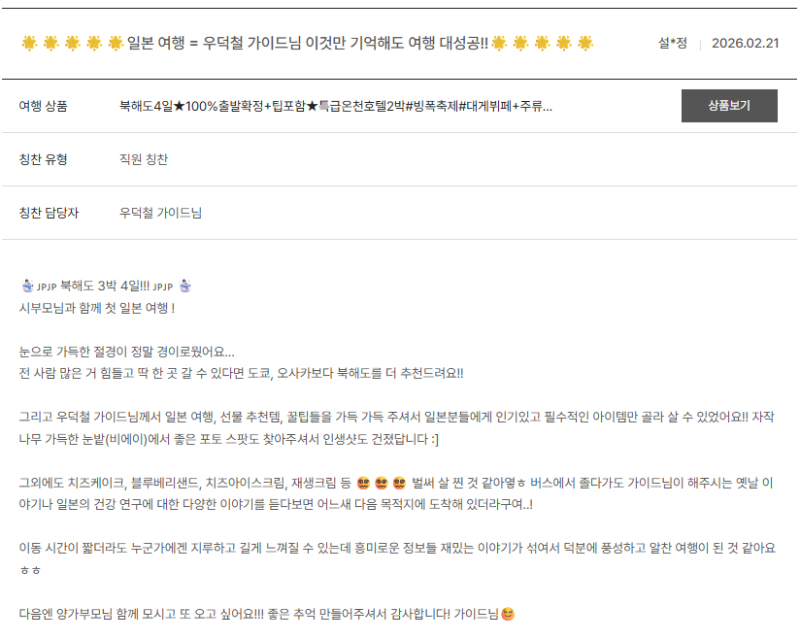Click the post date 2026.02.21

click(744, 43)
